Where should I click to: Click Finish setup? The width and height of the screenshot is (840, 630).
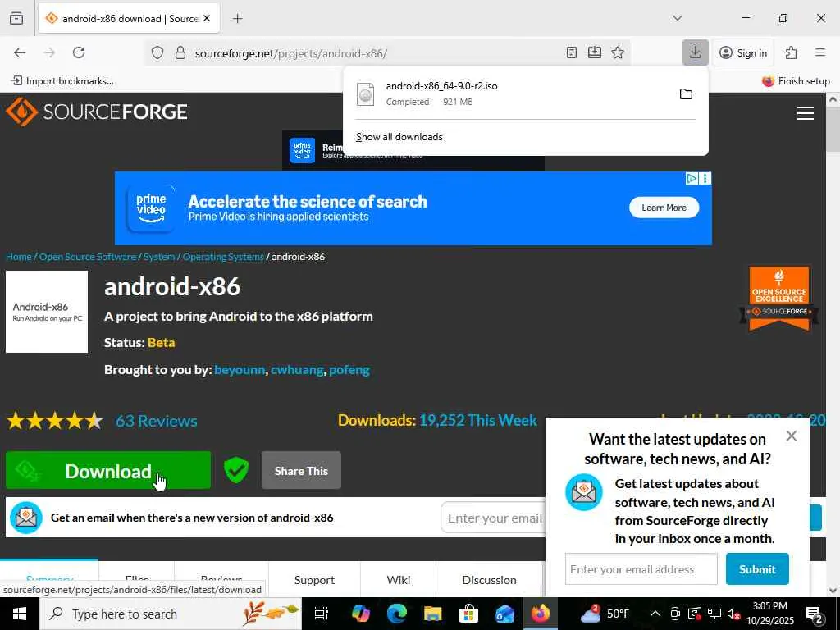(x=796, y=81)
